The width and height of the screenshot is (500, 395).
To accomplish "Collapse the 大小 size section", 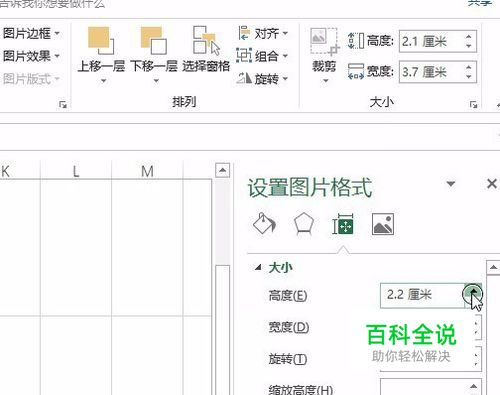I will tap(258, 267).
